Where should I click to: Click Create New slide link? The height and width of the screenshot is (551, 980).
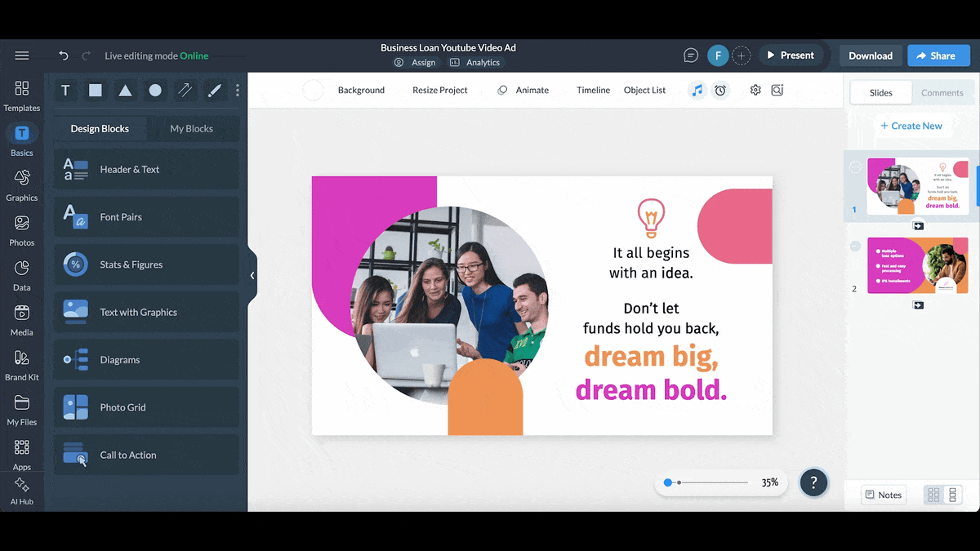911,126
